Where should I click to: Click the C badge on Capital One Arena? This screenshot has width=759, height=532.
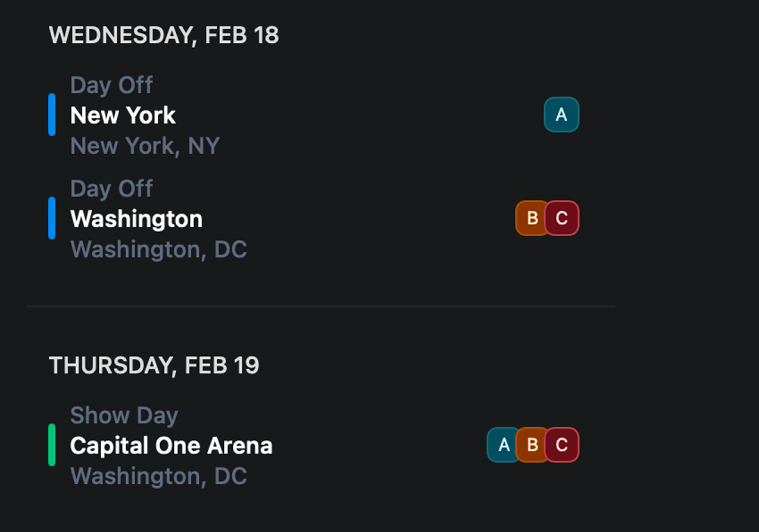click(x=561, y=445)
